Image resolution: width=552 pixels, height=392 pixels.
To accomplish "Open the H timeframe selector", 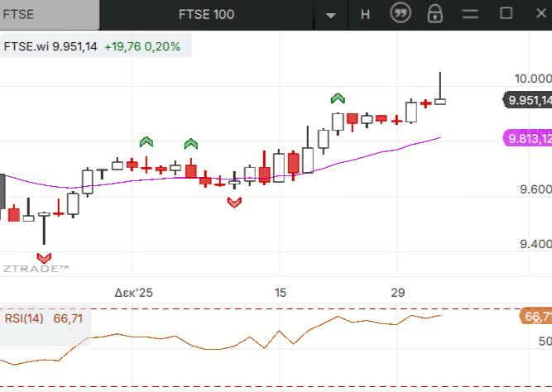I will pyautogui.click(x=365, y=14).
